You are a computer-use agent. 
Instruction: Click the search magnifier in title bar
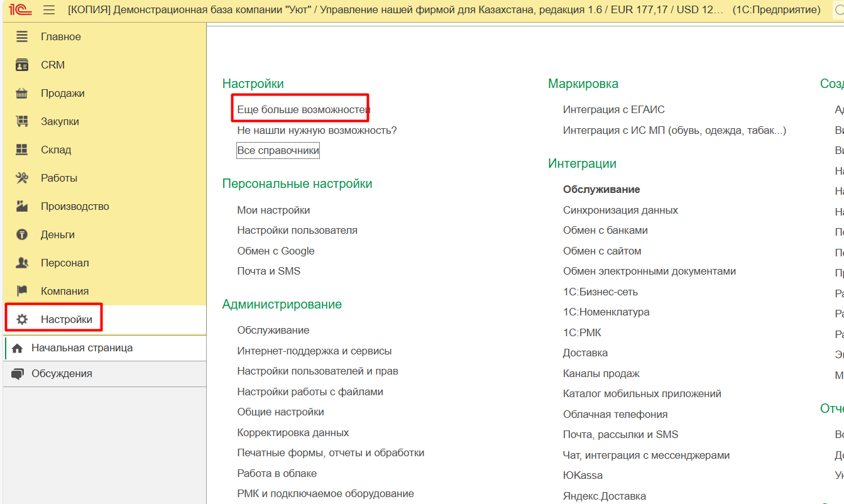tap(838, 10)
